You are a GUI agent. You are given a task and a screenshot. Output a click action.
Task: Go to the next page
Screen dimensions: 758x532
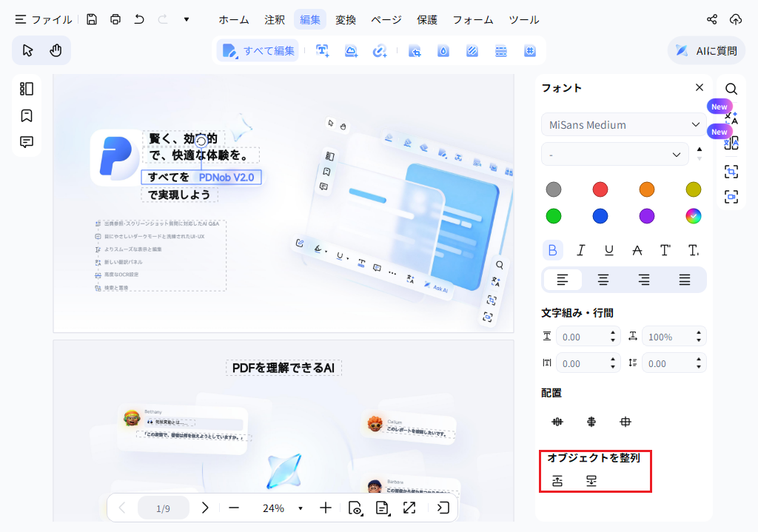click(205, 508)
